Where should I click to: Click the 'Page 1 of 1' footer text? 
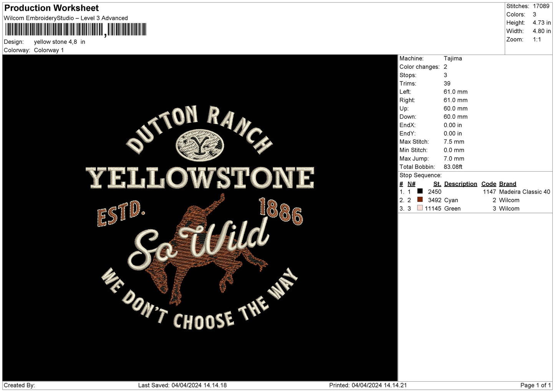coord(535,385)
